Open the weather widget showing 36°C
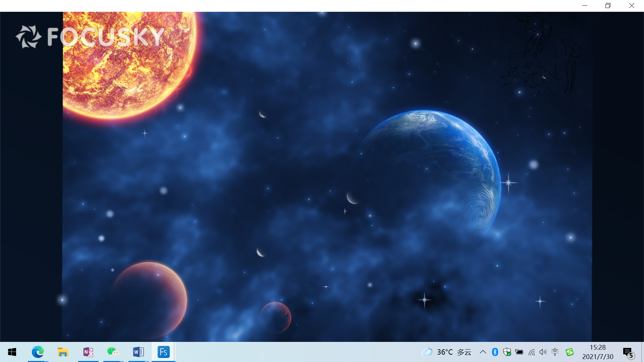 (x=446, y=352)
